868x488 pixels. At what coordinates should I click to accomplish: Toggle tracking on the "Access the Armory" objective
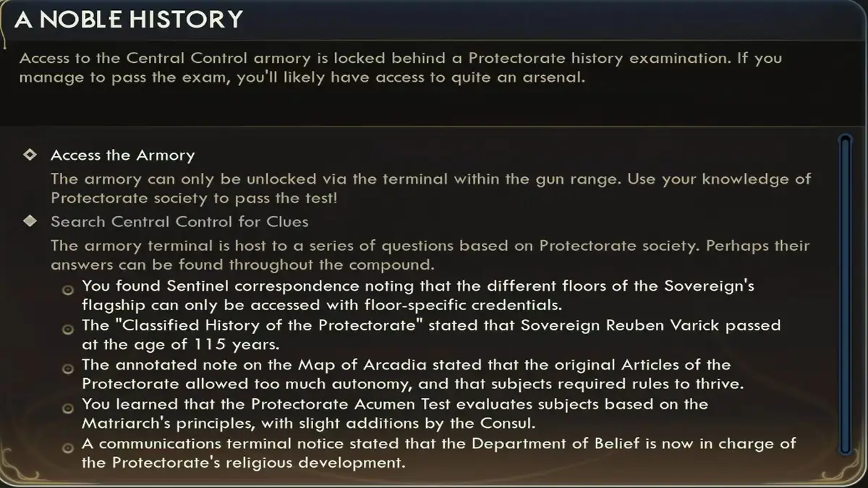(29, 155)
